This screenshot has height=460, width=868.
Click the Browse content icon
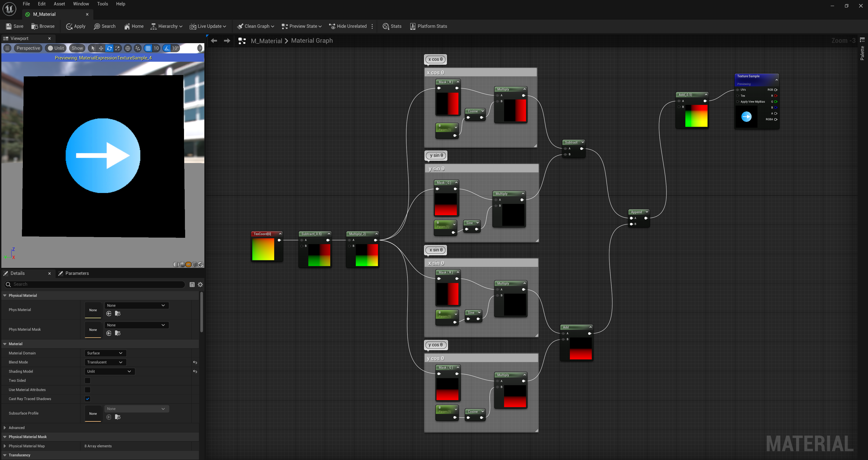(x=34, y=26)
